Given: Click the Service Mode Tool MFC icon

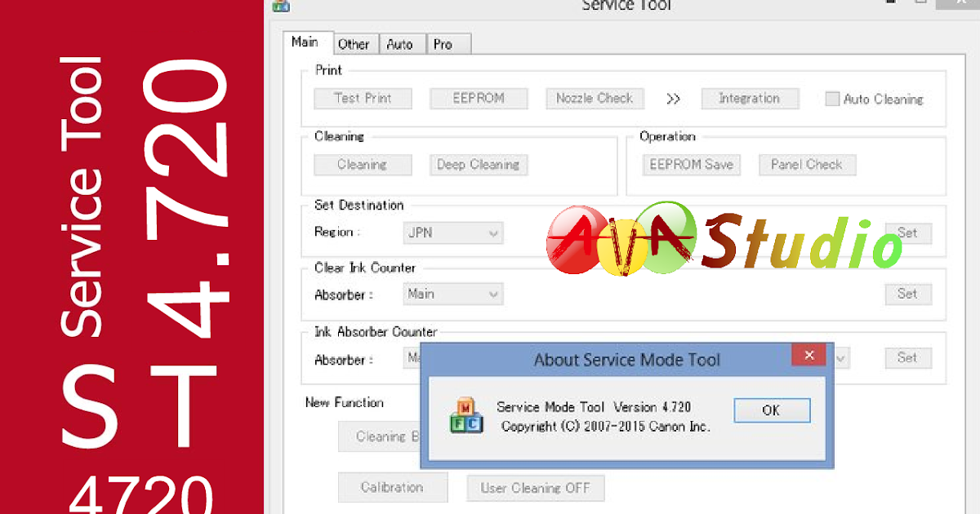Looking at the screenshot, I should click(x=467, y=416).
